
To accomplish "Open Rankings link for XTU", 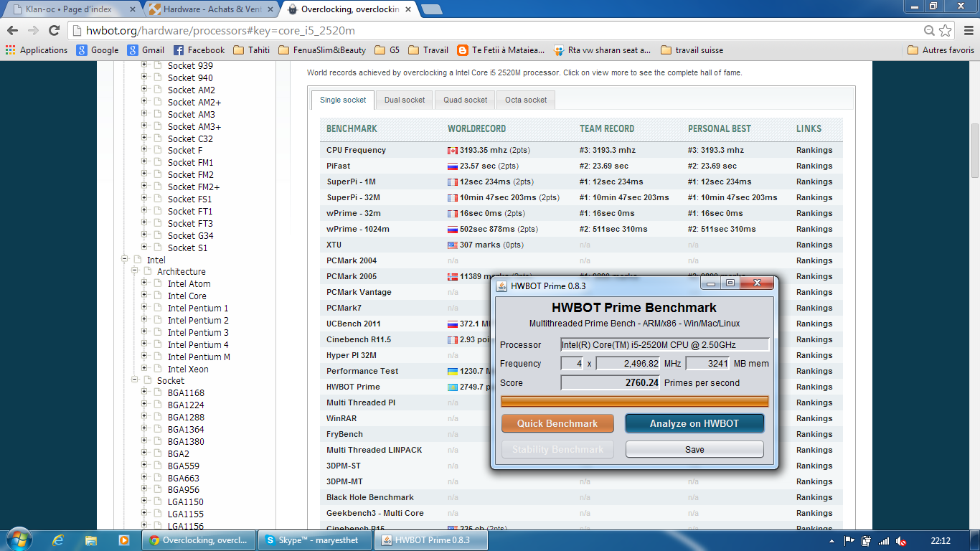I will [814, 245].
